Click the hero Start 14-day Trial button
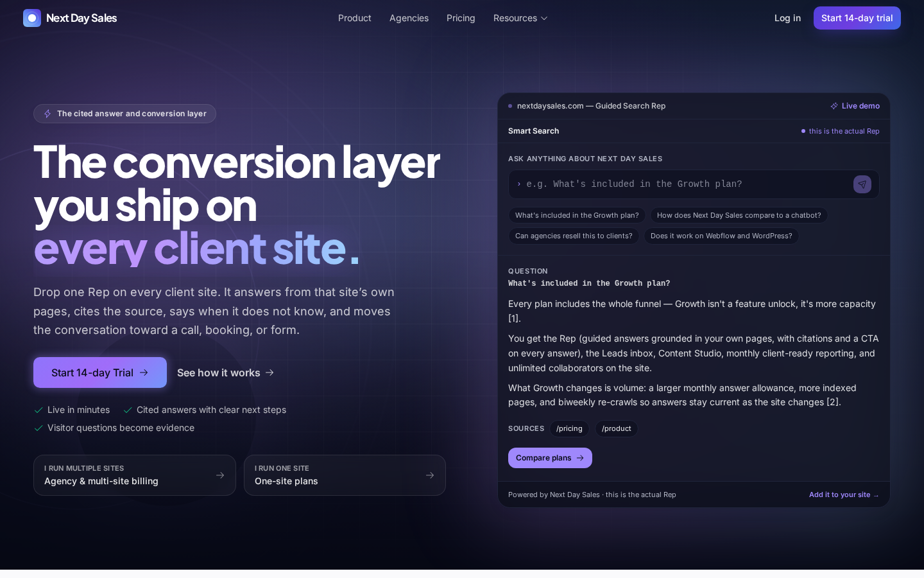 pyautogui.click(x=100, y=372)
